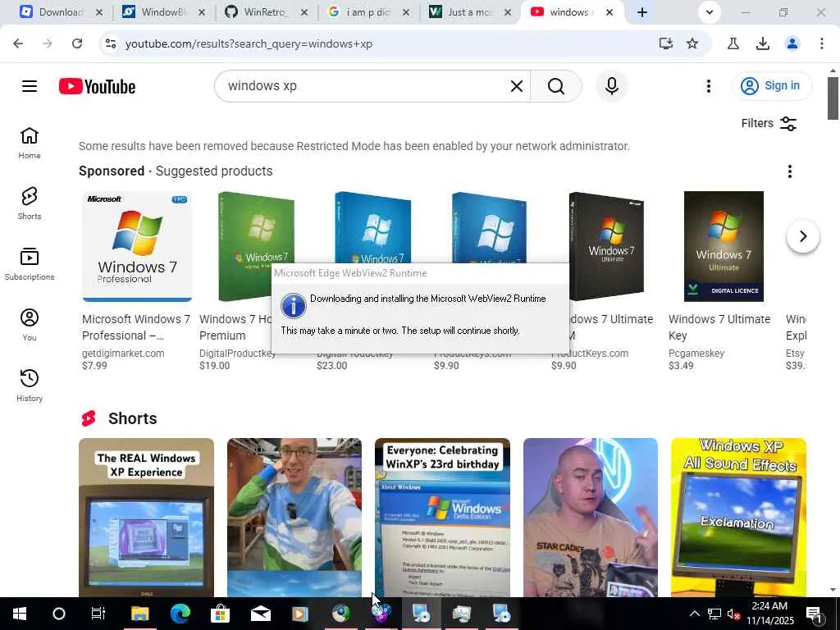Open Home in YouTube sidebar

pos(30,143)
